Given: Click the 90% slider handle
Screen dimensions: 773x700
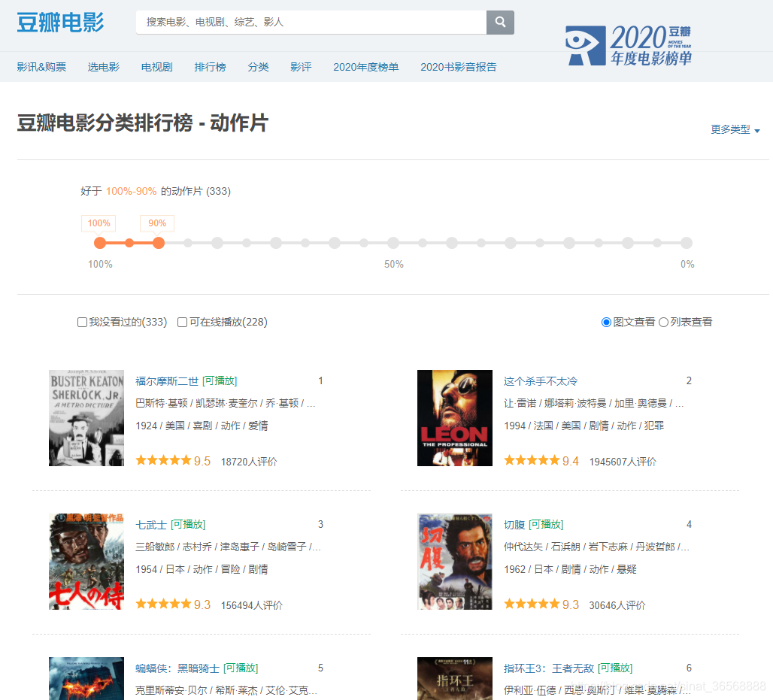Looking at the screenshot, I should [x=158, y=243].
